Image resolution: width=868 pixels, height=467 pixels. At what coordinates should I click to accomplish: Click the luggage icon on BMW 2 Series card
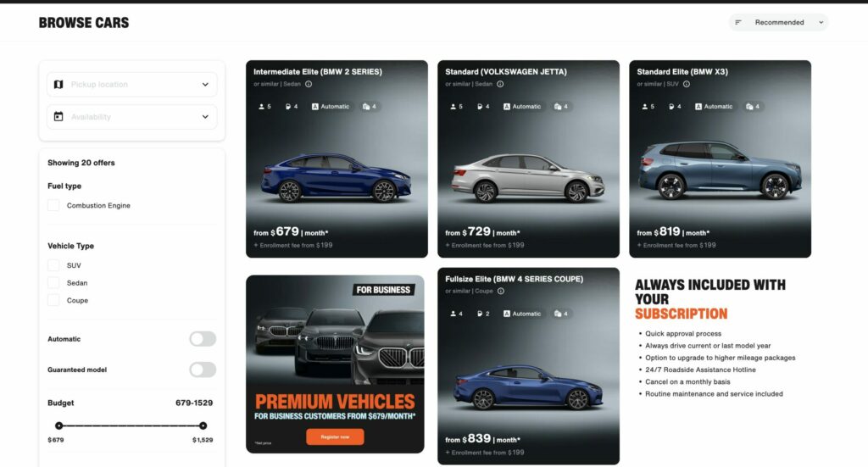click(x=366, y=107)
